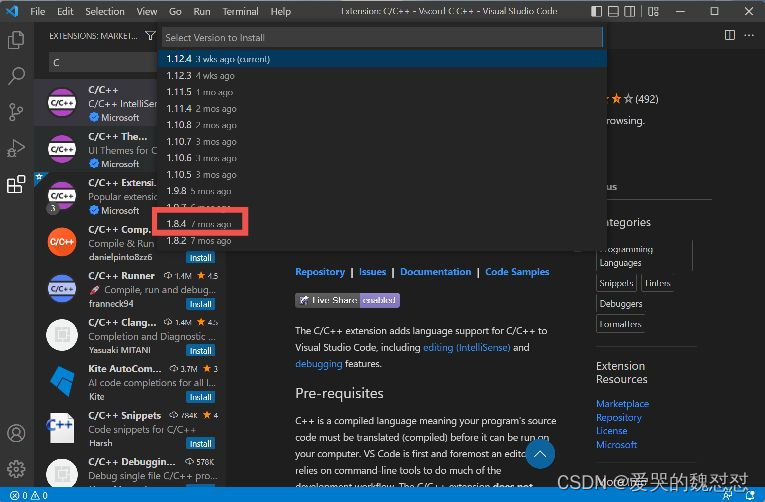The width and height of the screenshot is (765, 502).
Task: Open License under Extension Resources
Action: (612, 431)
